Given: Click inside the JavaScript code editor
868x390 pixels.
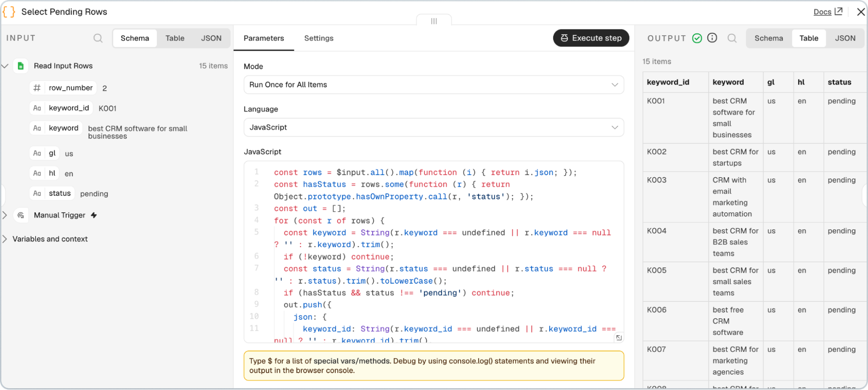Looking at the screenshot, I should [434, 252].
